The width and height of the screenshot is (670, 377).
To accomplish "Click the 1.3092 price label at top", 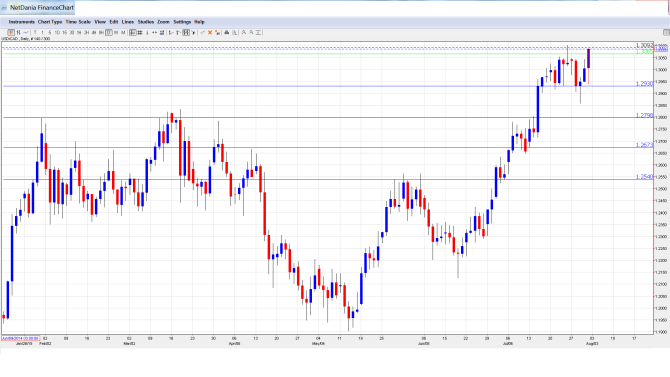I will point(644,45).
